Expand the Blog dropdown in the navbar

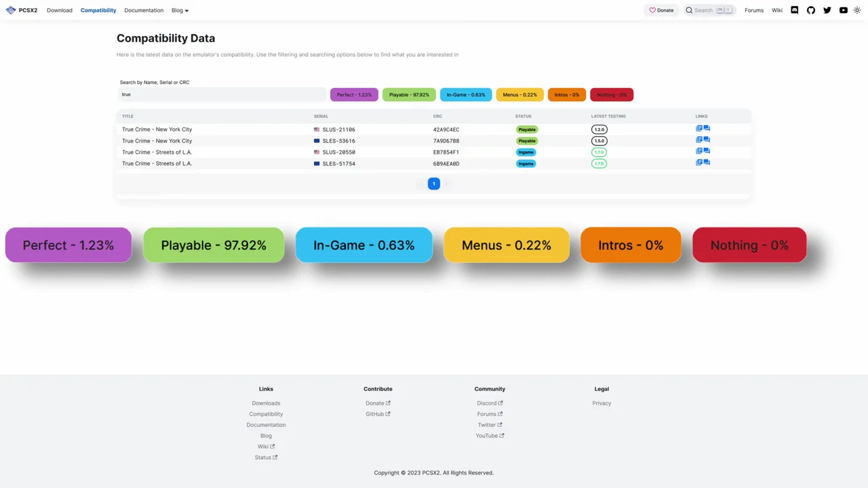(180, 10)
